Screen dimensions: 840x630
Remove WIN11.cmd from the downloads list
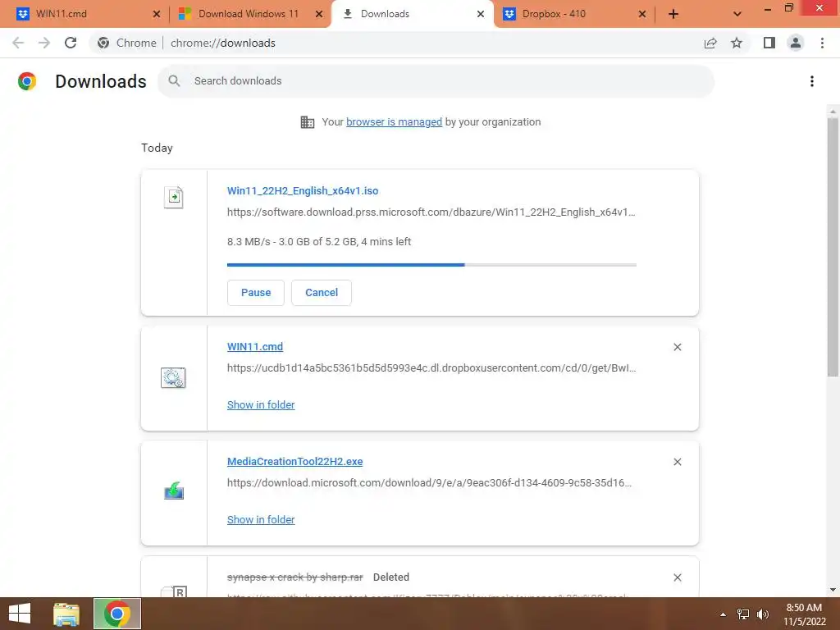[x=678, y=347]
